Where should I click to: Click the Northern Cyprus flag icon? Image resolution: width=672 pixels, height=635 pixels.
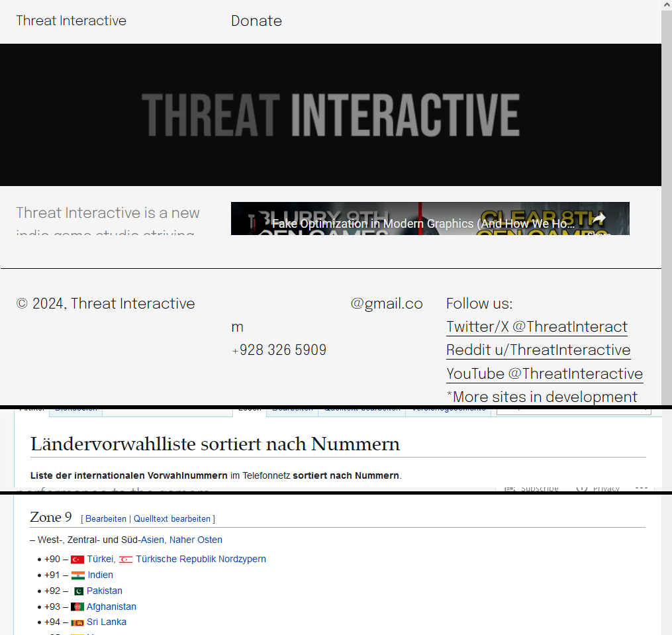pyautogui.click(x=126, y=560)
